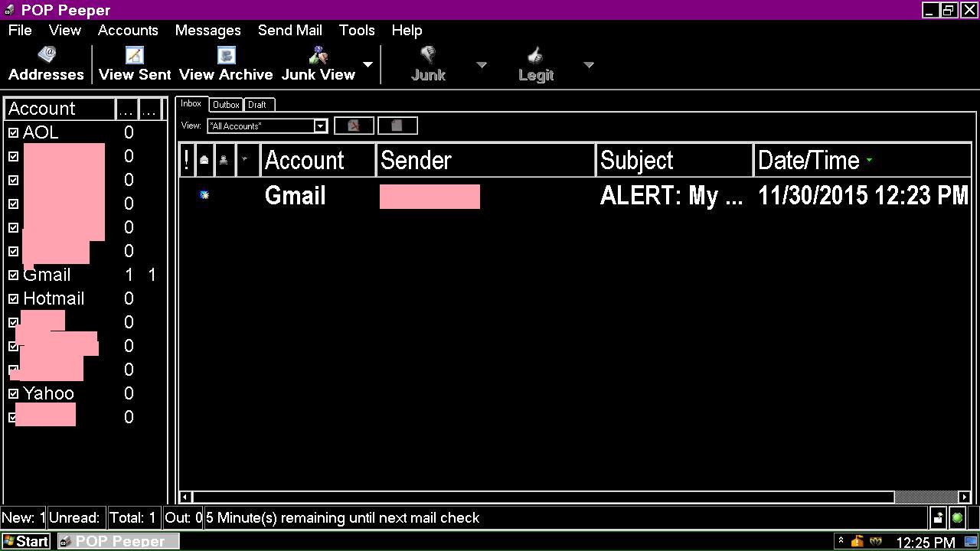The width and height of the screenshot is (980, 551).
Task: Click the POP Peeper title bar icon
Action: (x=9, y=10)
